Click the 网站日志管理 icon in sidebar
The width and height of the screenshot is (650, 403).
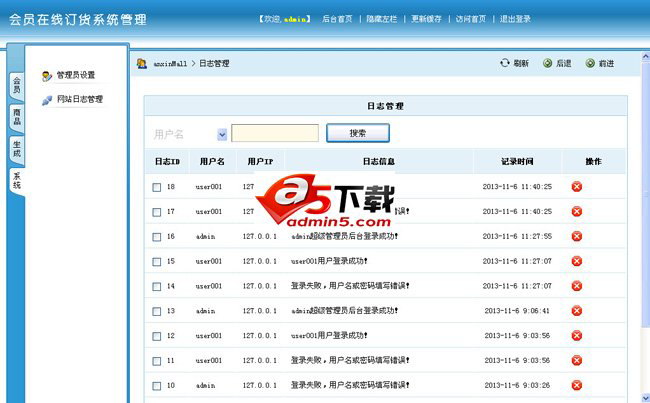coord(47,100)
